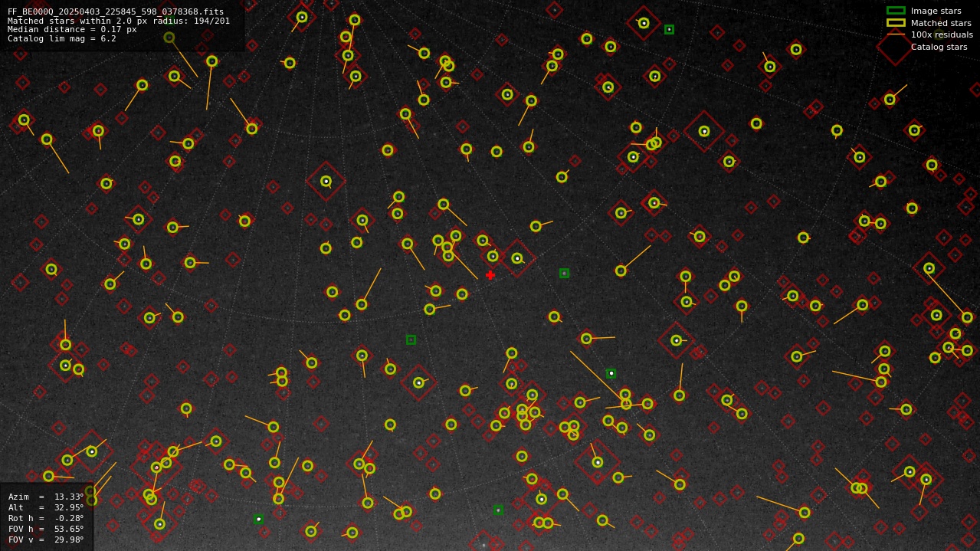Click the red diamond Catalog stars legend symbol

click(896, 47)
